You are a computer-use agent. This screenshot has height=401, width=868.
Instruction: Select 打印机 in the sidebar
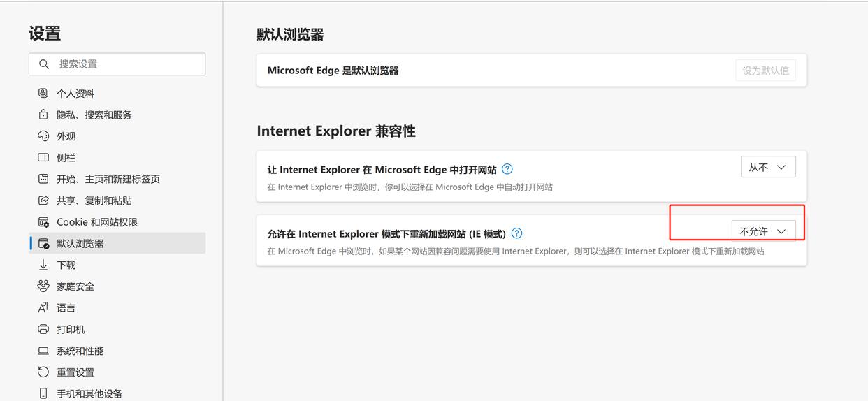[117, 329]
